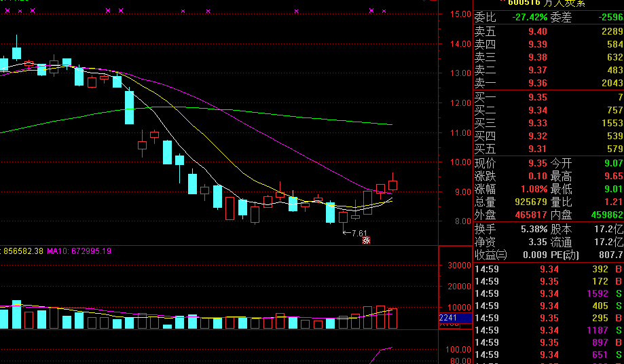This screenshot has height=364, width=624.
Task: Click the 15.00 price axis label
Action: point(460,14)
